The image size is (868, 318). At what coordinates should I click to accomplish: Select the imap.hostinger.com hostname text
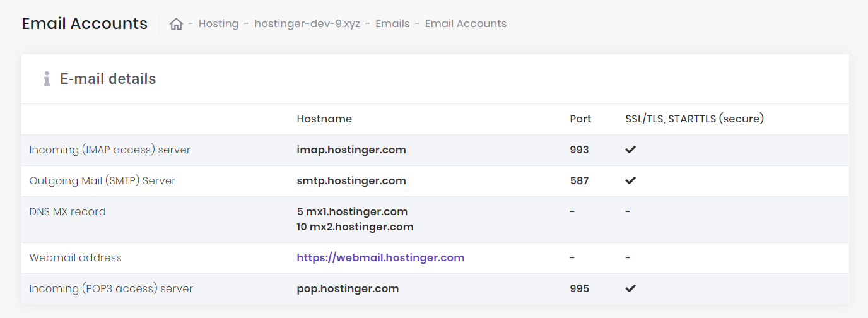[x=351, y=150]
